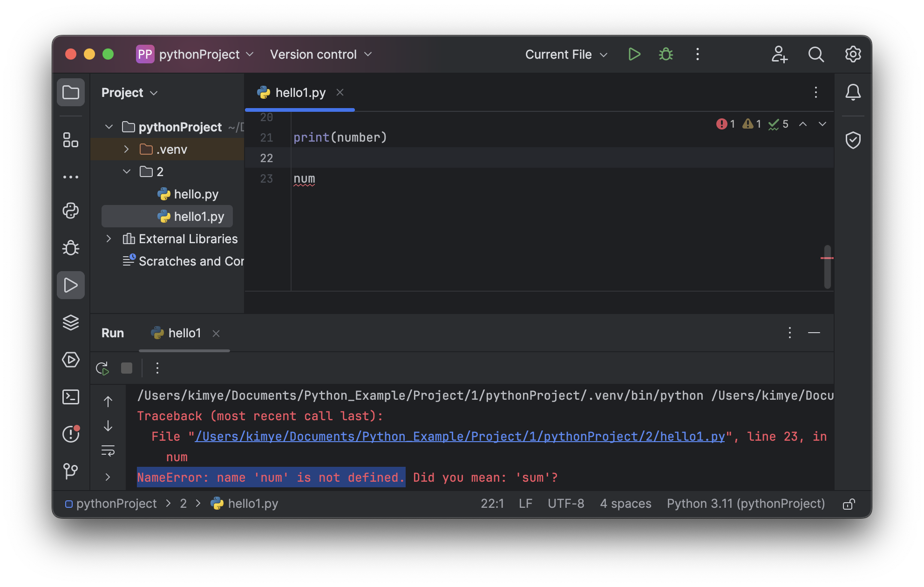Open the Terminal tool window
924x587 pixels.
tap(71, 397)
